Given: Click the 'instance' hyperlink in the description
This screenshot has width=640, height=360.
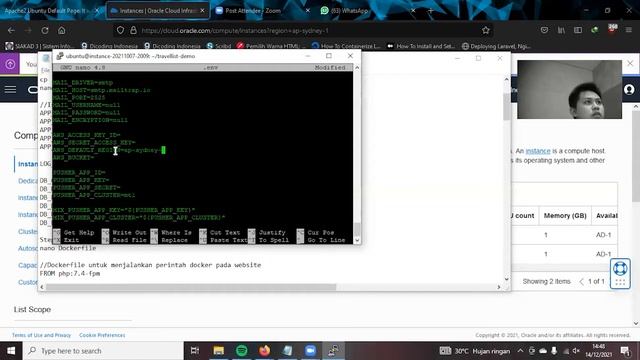Looking at the screenshot, I should 538,151.
